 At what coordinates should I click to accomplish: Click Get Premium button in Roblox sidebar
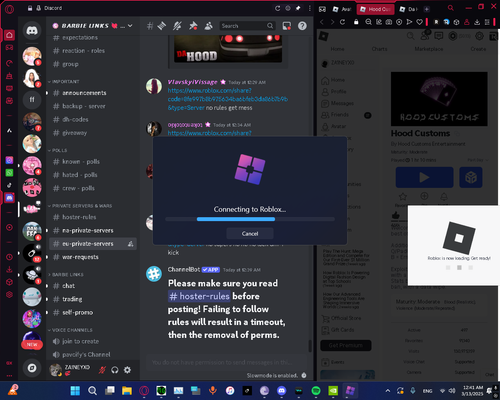346,345
